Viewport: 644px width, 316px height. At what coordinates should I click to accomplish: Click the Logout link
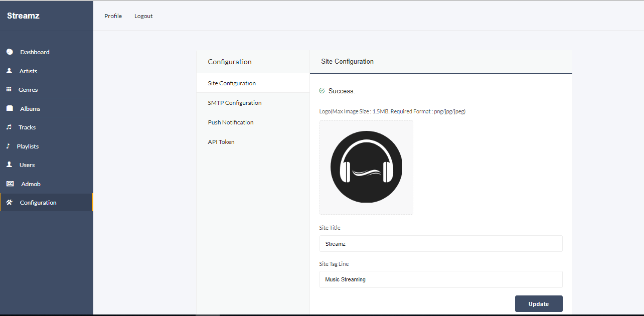tap(143, 16)
